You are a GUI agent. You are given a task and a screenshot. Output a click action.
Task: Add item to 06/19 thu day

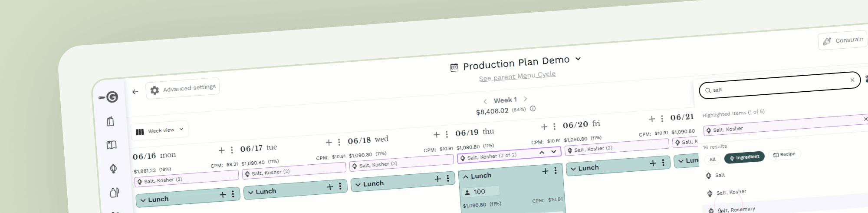(544, 126)
